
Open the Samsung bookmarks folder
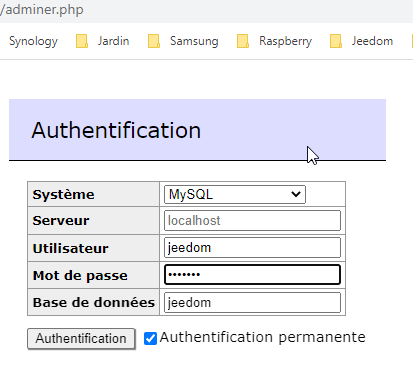183,41
